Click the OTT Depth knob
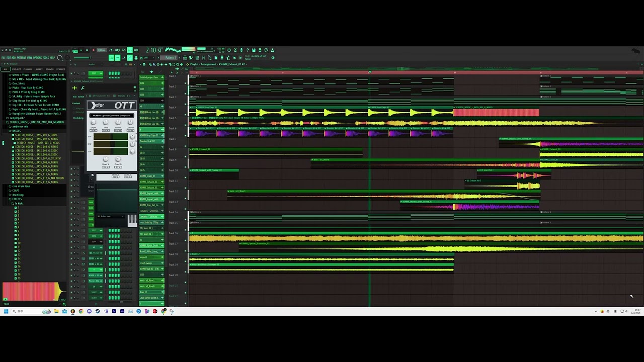Screen dimensions: 644x362 [94, 122]
